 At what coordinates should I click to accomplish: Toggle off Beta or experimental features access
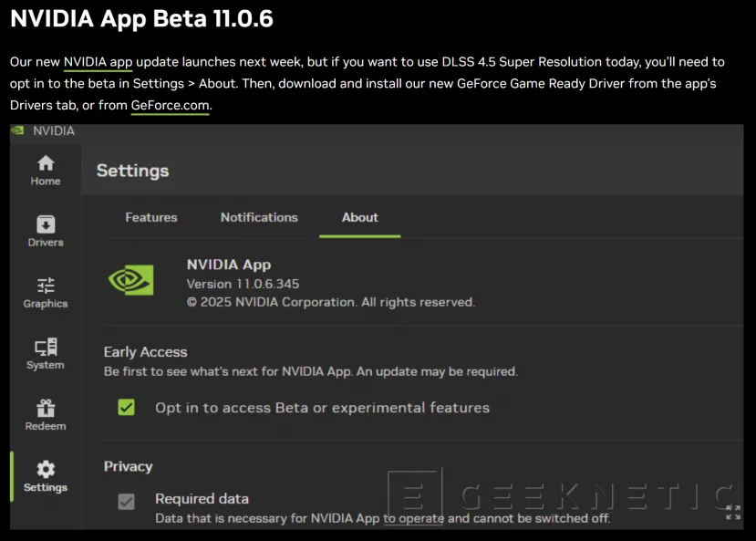pos(127,408)
